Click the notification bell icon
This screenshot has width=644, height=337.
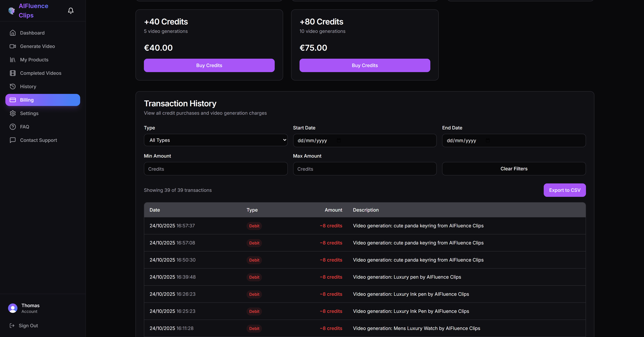71,11
